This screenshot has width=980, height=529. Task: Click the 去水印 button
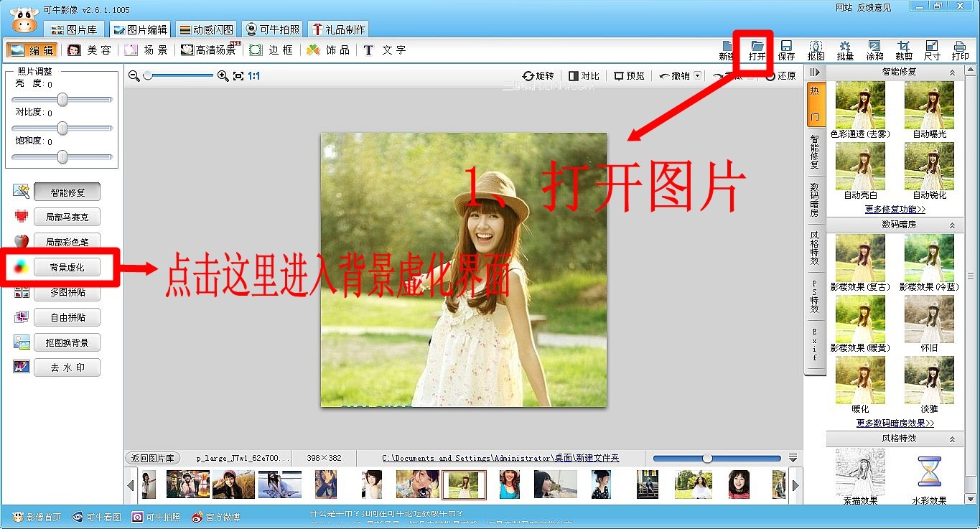point(67,368)
